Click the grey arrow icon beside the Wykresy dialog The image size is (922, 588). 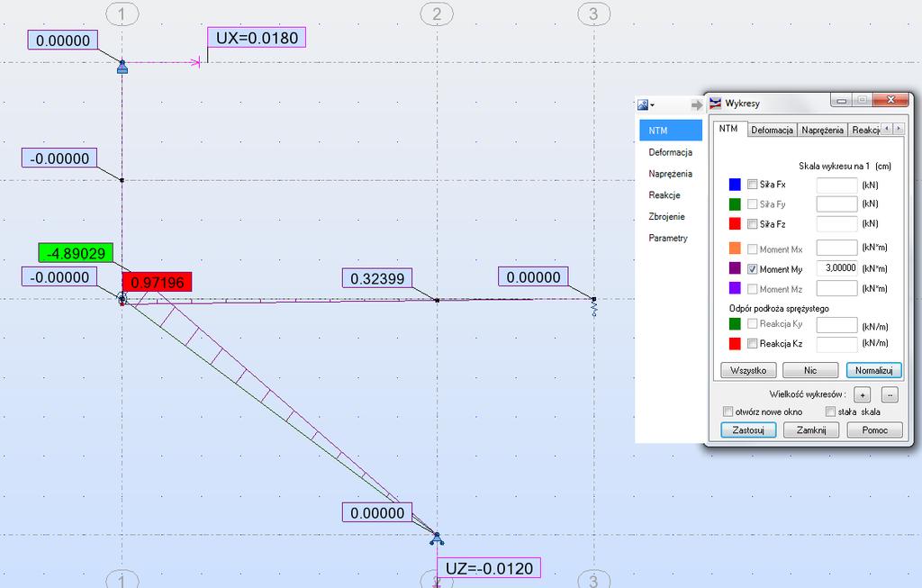tap(696, 105)
